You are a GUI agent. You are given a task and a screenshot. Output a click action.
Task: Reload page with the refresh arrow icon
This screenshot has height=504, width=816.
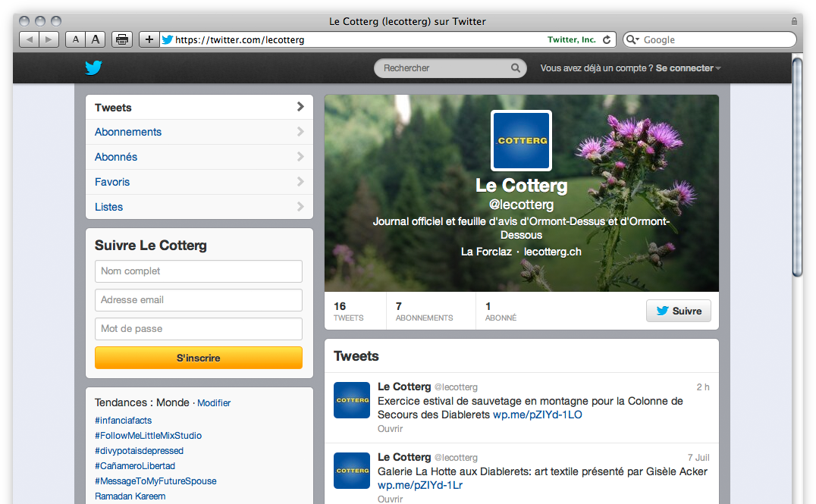click(606, 39)
